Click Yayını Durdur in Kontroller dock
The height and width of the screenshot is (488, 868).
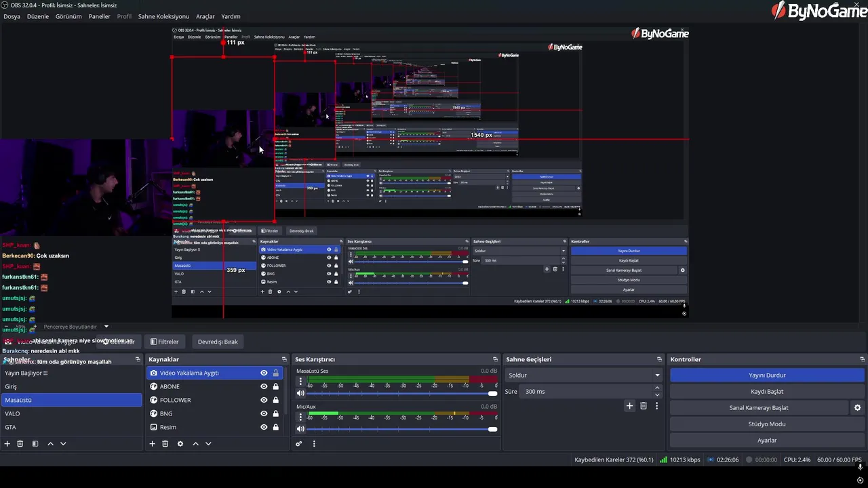767,375
